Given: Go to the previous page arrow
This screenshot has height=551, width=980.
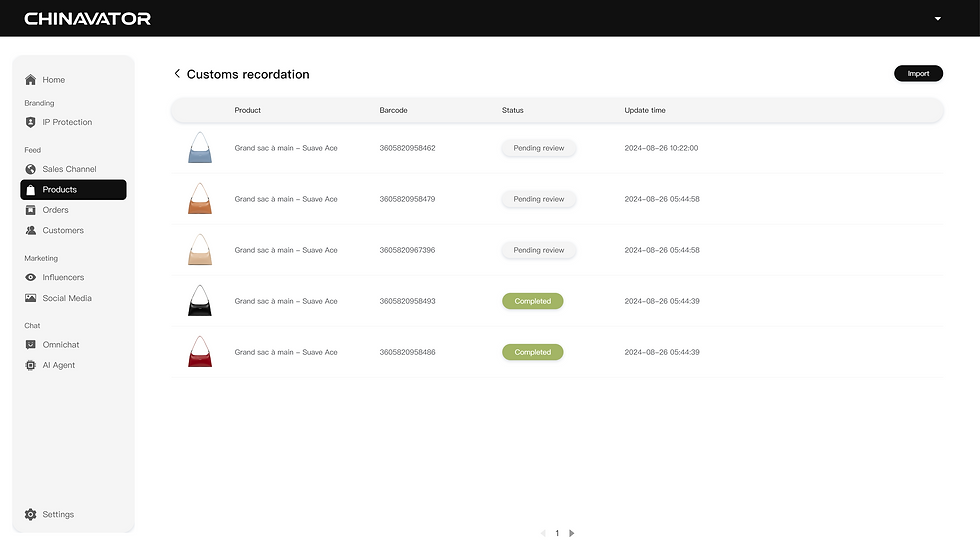Looking at the screenshot, I should (x=543, y=533).
